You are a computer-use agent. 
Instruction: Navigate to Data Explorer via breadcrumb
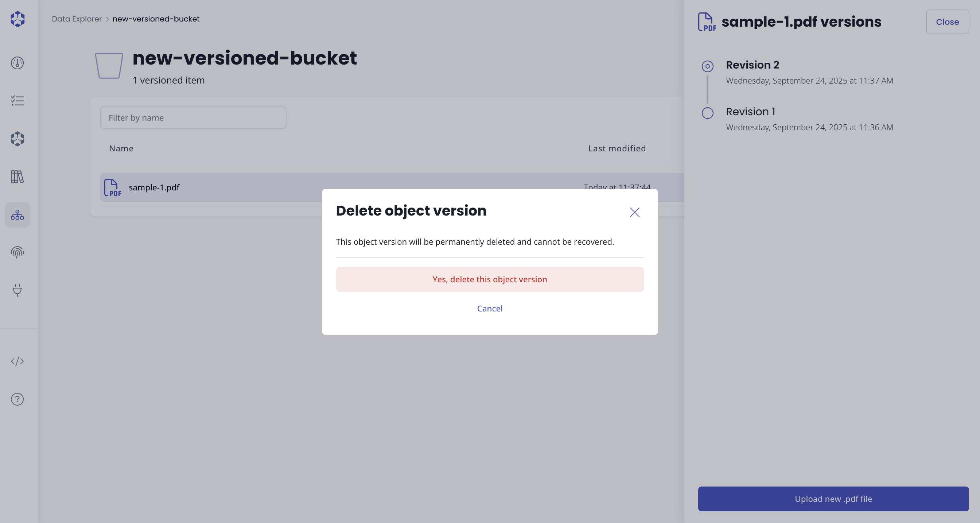pyautogui.click(x=77, y=18)
